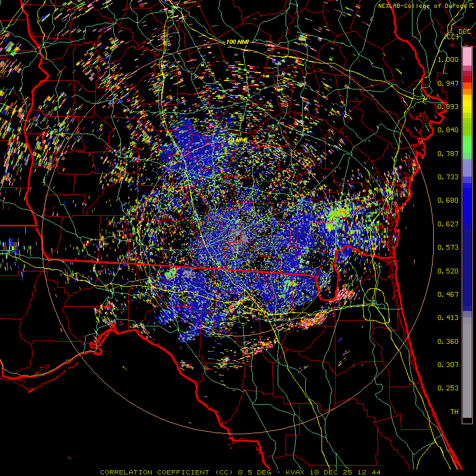Select the 0.307 legend value
This screenshot has height=476, width=476.
click(448, 365)
